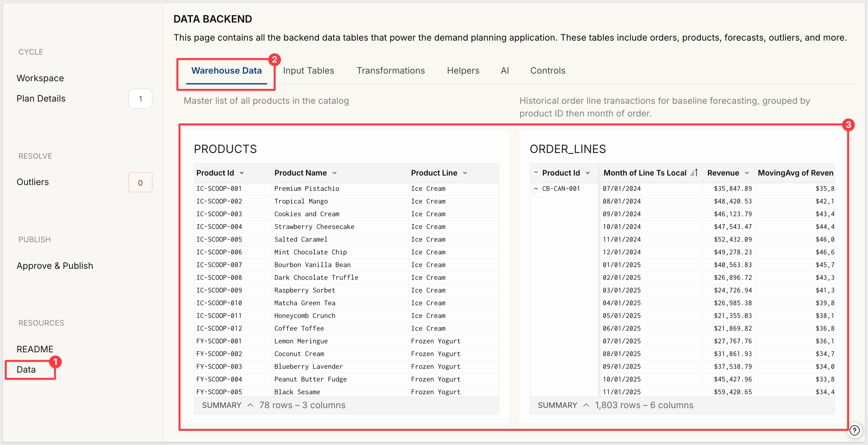Open the help question mark icon
Image resolution: width=868 pixels, height=445 pixels.
[x=855, y=430]
